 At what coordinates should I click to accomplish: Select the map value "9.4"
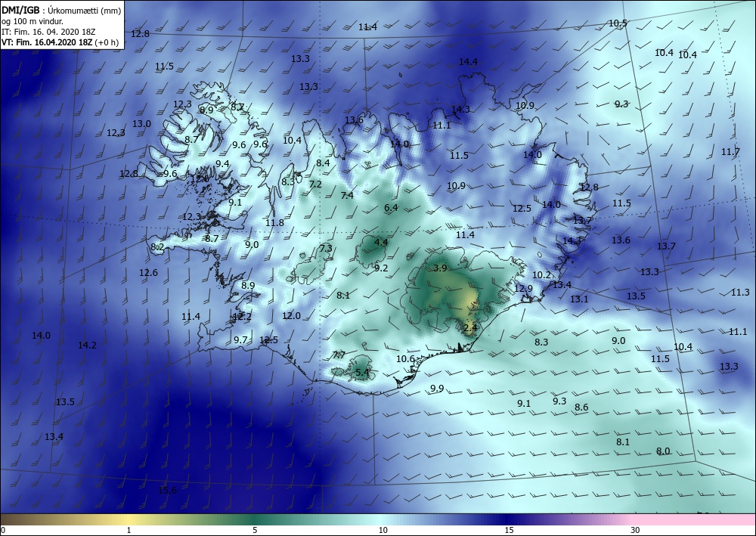click(x=222, y=164)
